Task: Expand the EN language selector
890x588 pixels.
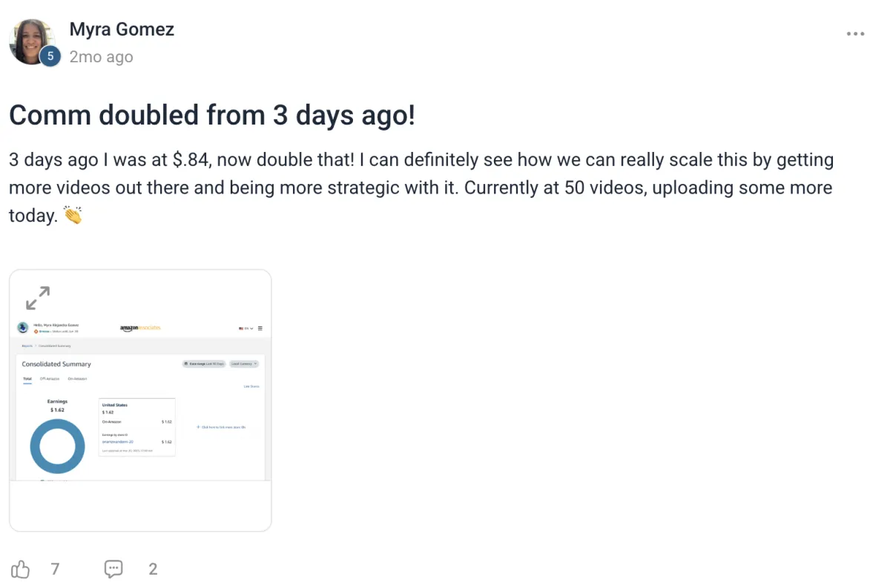Action: pyautogui.click(x=246, y=328)
